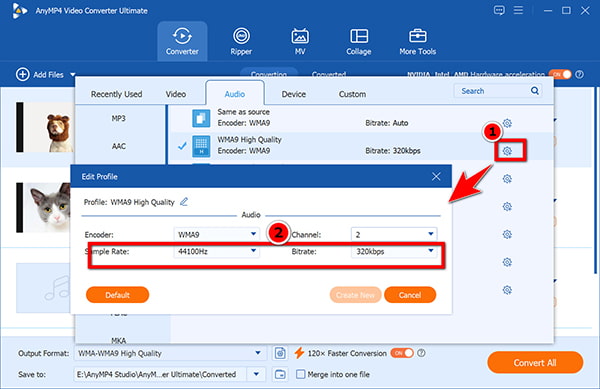Open the hamburger menu in title bar
This screenshot has height=389, width=600.
click(518, 10)
